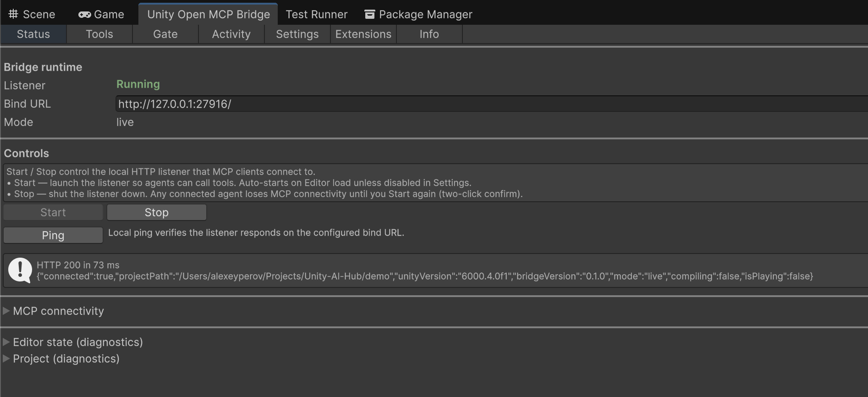The width and height of the screenshot is (868, 397).
Task: Click the 'Bridge runtime' heading
Action: [43, 67]
